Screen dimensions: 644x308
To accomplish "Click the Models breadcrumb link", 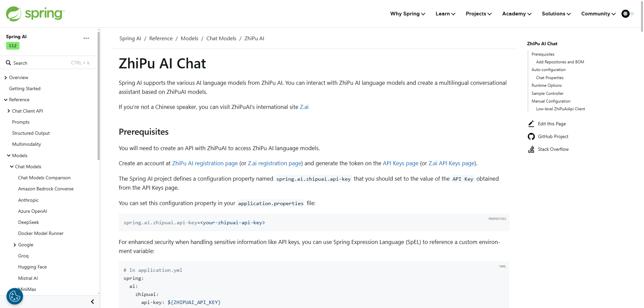I will pyautogui.click(x=190, y=39).
